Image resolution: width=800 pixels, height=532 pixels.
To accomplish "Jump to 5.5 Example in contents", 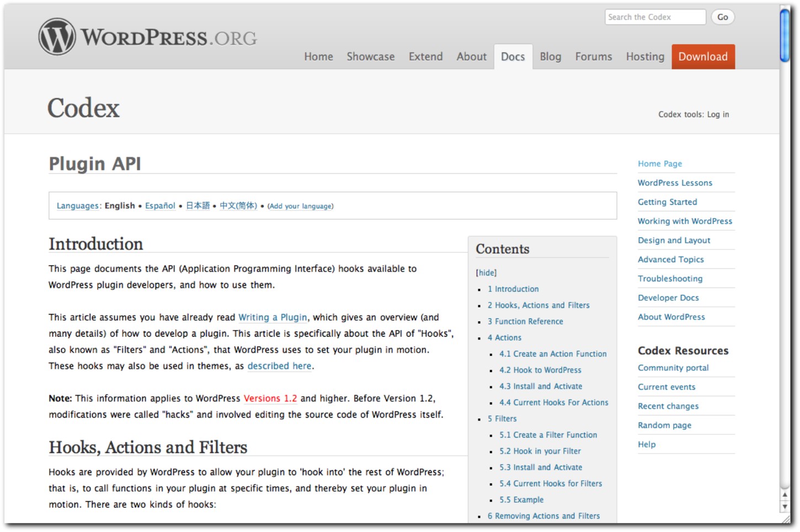I will coord(521,500).
